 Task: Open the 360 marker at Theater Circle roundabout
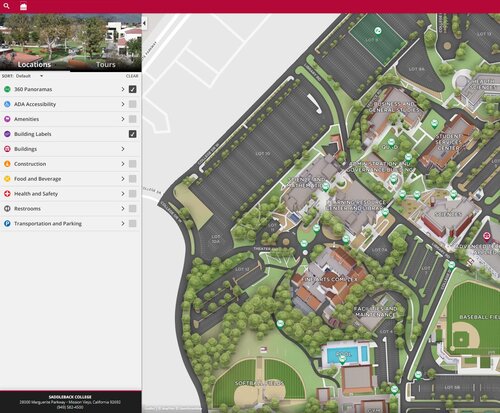coord(304,244)
